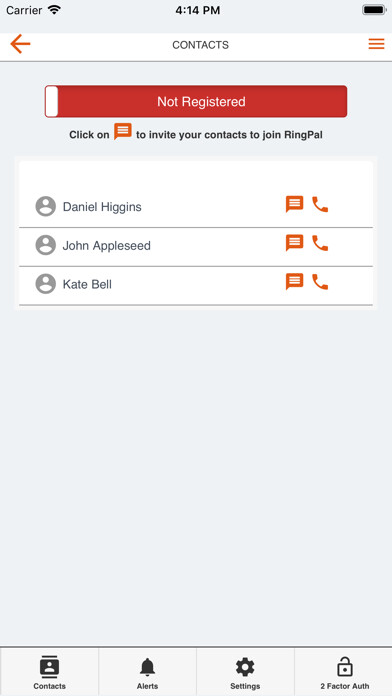The width and height of the screenshot is (392, 696).
Task: Toggle the Not Registered switch
Action: pyautogui.click(x=196, y=102)
